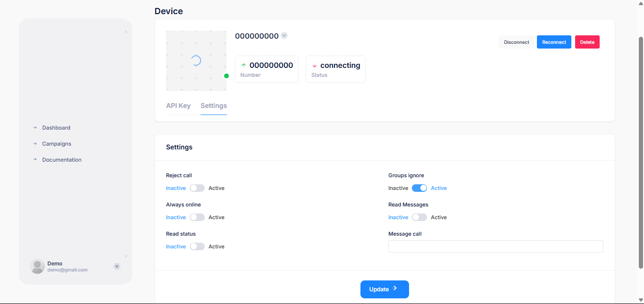This screenshot has height=304, width=644.
Task: Click the green online status dot
Action: click(x=226, y=76)
